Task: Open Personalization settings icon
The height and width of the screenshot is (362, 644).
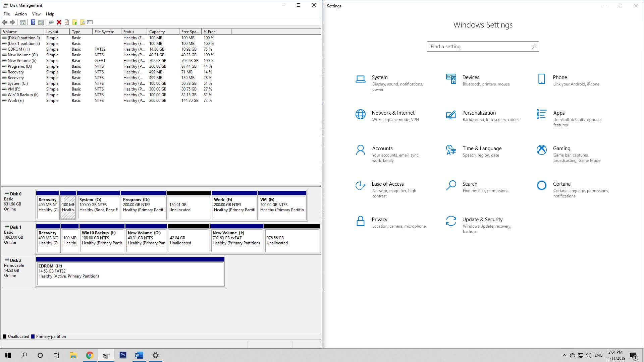Action: (x=451, y=115)
